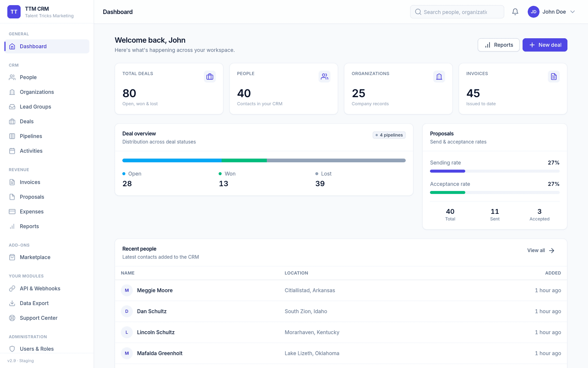This screenshot has width=588, height=368.
Task: Click the Pipelines columns icon
Action: tap(12, 136)
